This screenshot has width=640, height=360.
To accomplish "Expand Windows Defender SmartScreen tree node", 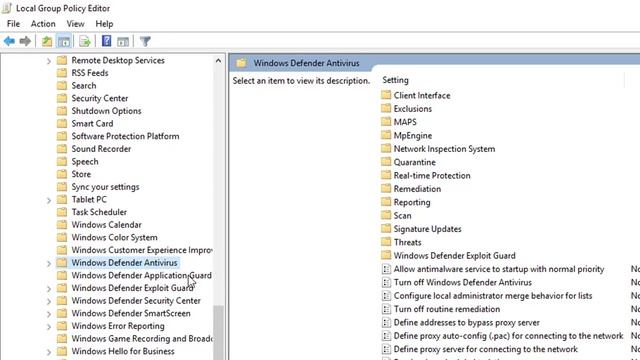I will tap(49, 314).
